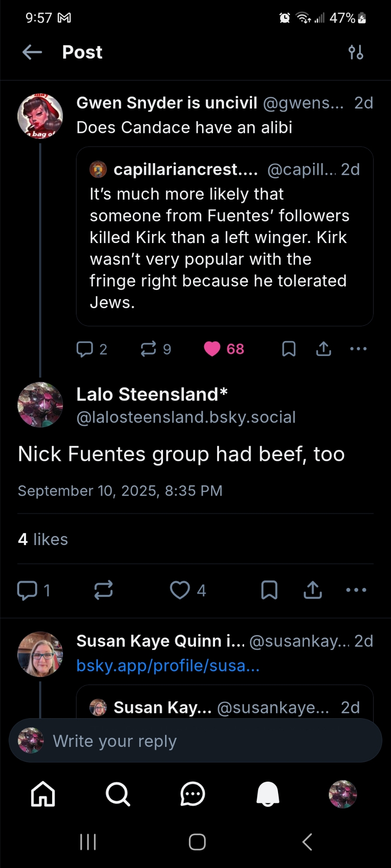
Task: Go back using the arrow icon
Action: point(32,53)
